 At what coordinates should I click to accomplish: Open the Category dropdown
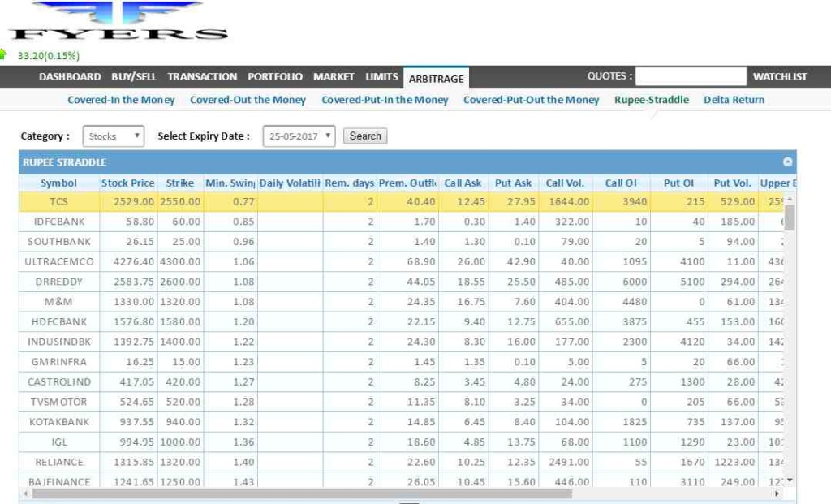[x=114, y=136]
